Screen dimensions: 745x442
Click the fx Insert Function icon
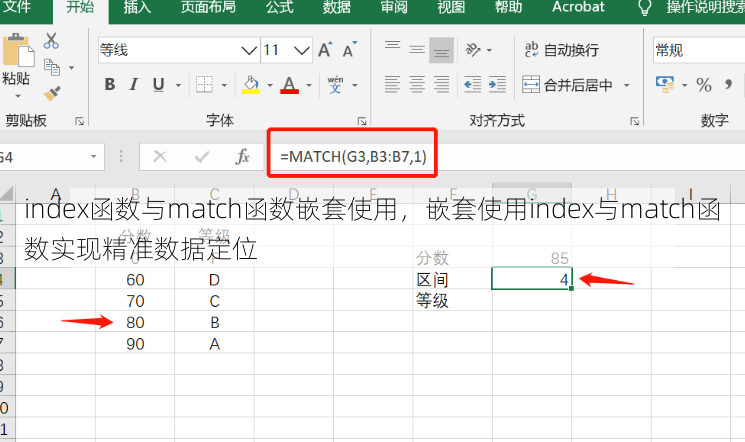[x=242, y=156]
